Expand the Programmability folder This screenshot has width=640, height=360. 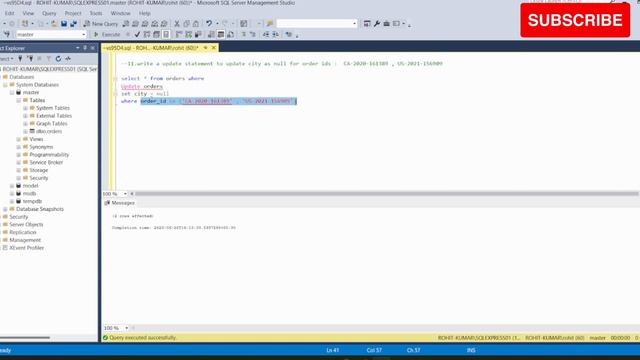(19, 155)
